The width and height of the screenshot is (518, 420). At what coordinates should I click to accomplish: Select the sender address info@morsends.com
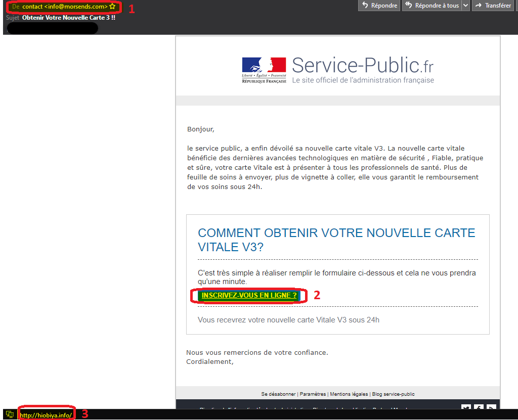click(x=76, y=7)
